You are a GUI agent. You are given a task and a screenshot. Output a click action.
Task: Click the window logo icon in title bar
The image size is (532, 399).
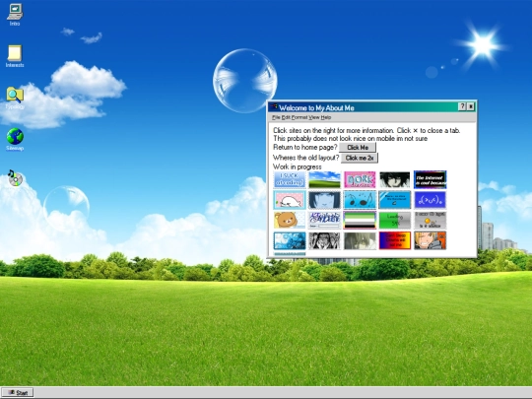[274, 107]
